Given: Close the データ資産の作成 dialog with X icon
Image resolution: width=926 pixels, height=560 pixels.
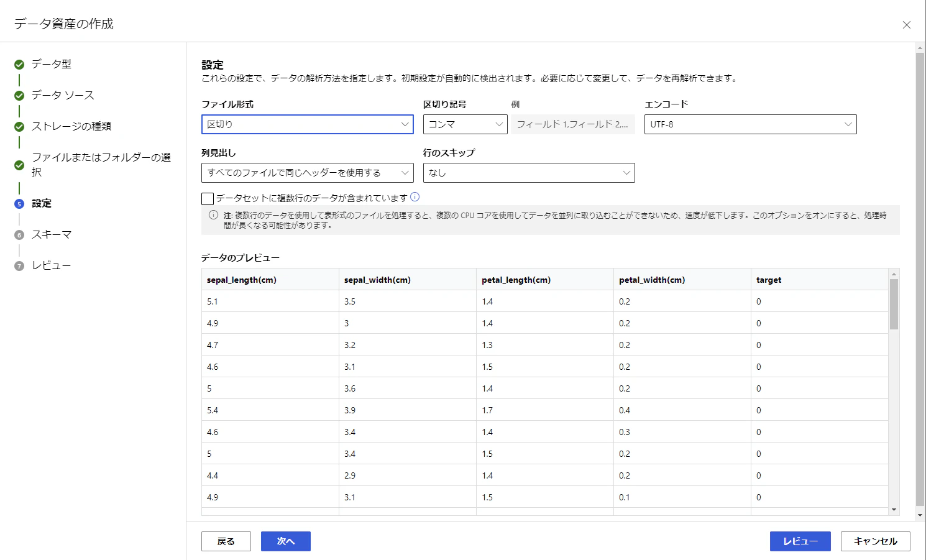Looking at the screenshot, I should (907, 25).
